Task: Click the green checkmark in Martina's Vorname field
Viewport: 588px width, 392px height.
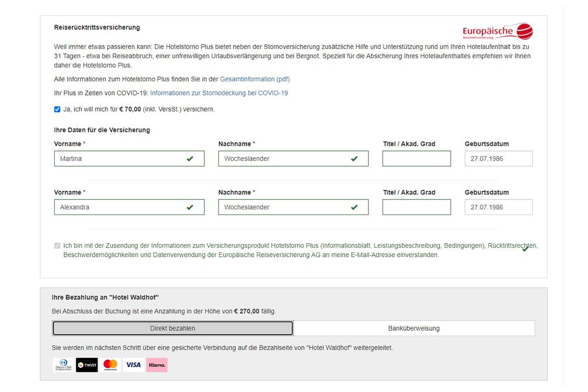Action: click(190, 159)
